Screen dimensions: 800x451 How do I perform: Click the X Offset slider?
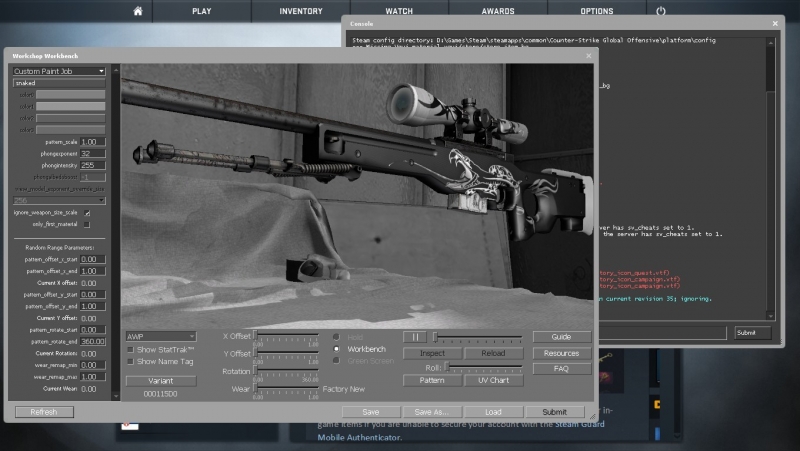(286, 337)
